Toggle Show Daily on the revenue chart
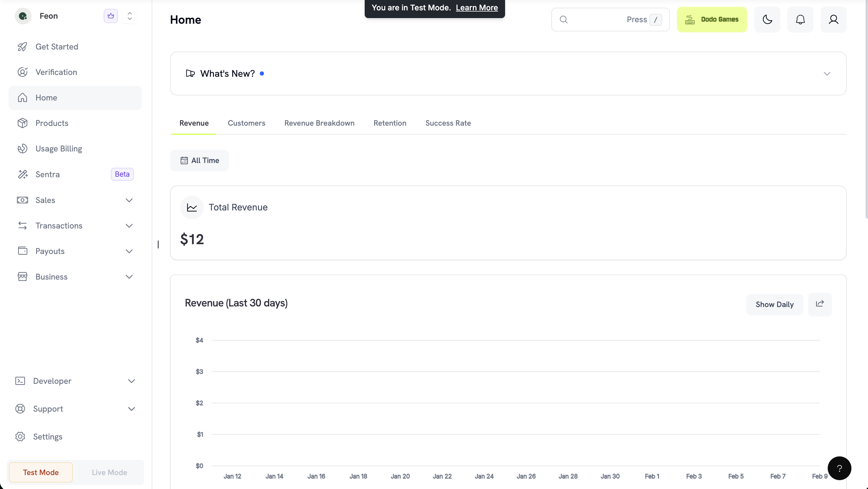Viewport: 868px width, 489px height. click(774, 304)
